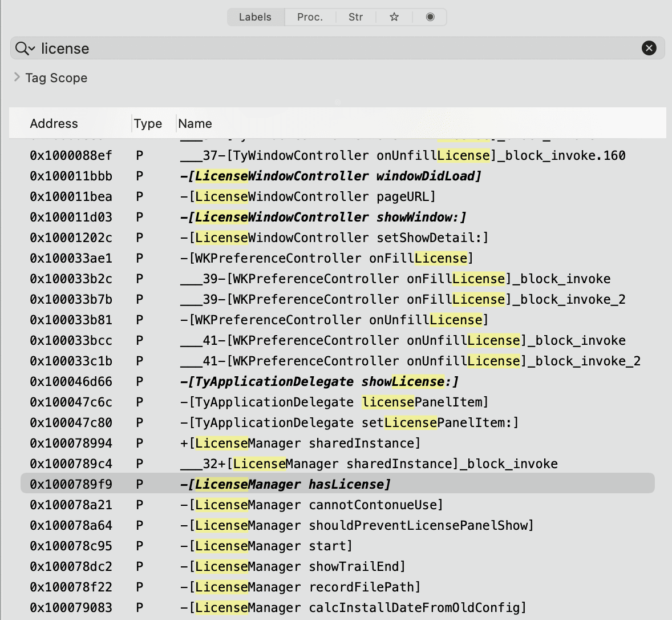672x620 pixels.
Task: Select ___39 onFillLicense block_invoke at 0x100033b2c
Action: pos(338,279)
